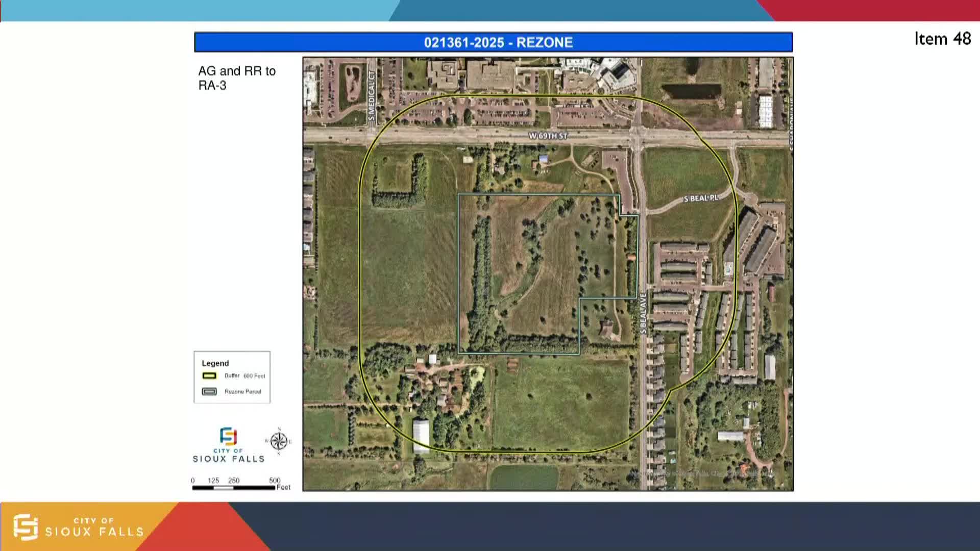980x551 pixels.
Task: Click the W 69th St road label
Action: [548, 136]
